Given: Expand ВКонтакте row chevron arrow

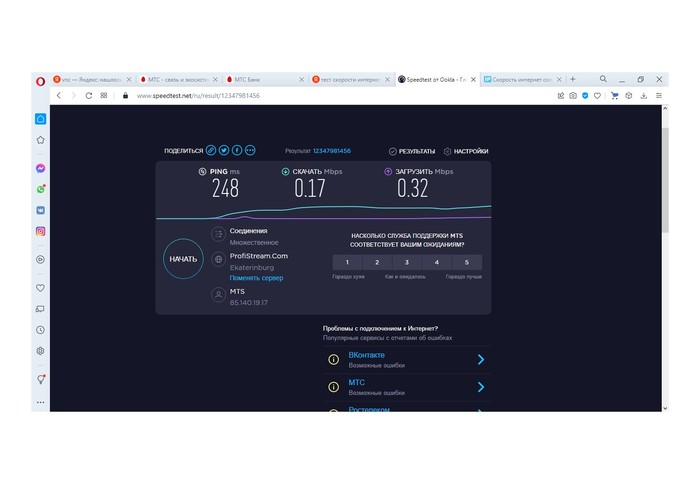Looking at the screenshot, I should [481, 360].
